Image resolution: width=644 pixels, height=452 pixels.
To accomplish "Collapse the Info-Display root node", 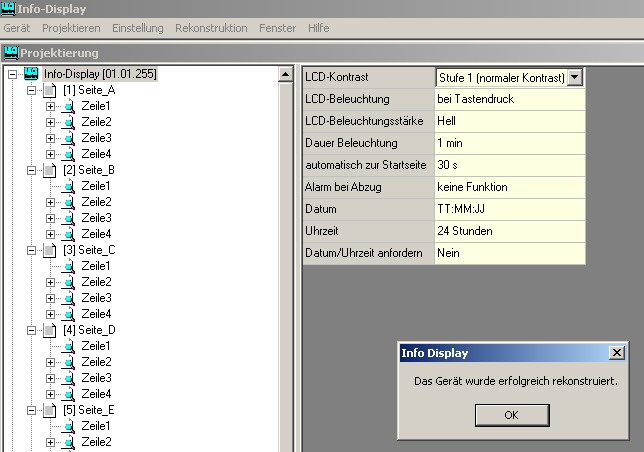I will point(12,74).
